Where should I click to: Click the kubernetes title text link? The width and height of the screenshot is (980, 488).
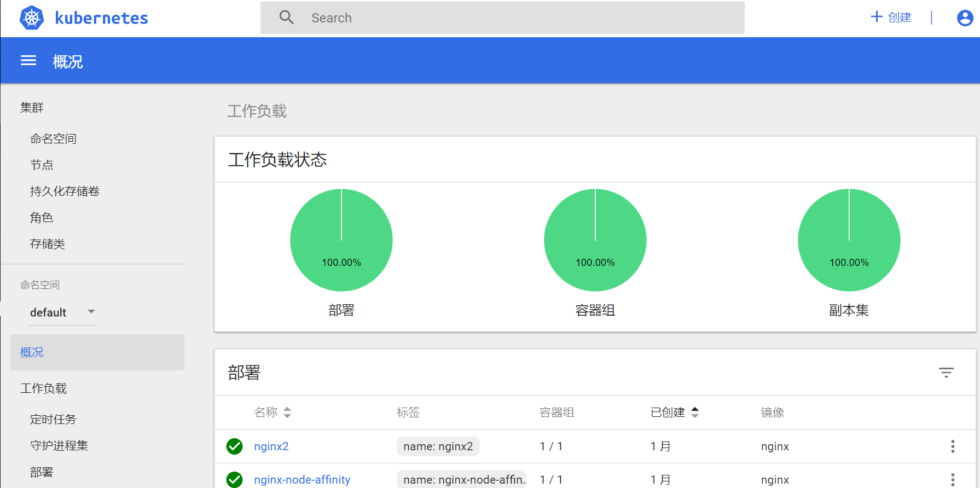tap(102, 18)
